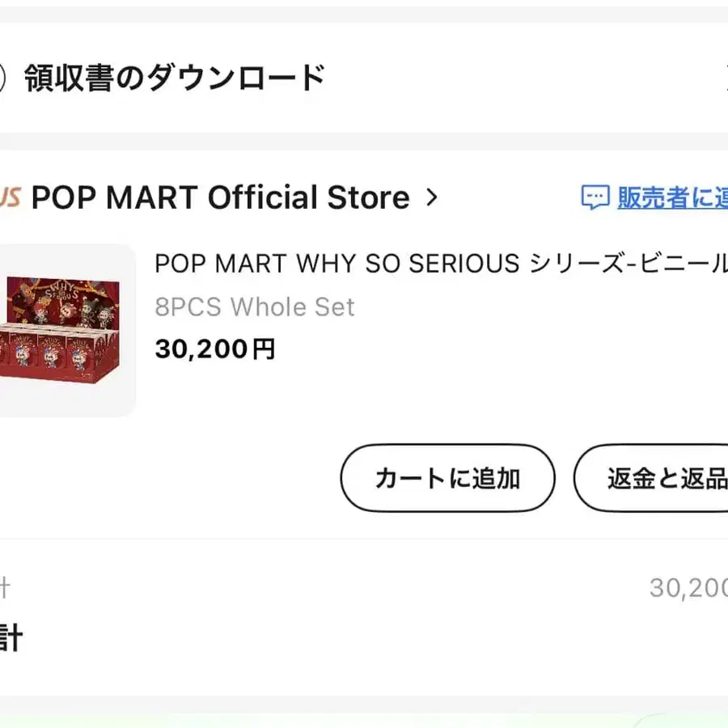Click the divider line below the order buttons

pos(364,539)
